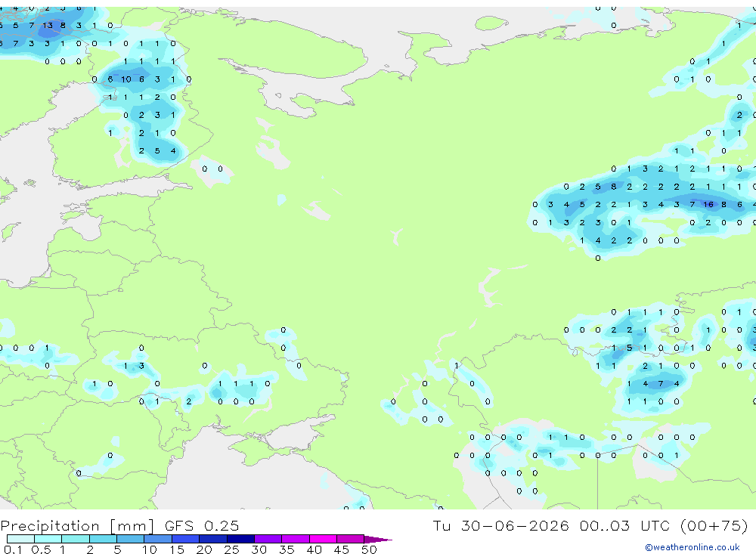Viewport: 756px width, 554px height.
Task: Click the '45' legend scale label
Action: 342,549
